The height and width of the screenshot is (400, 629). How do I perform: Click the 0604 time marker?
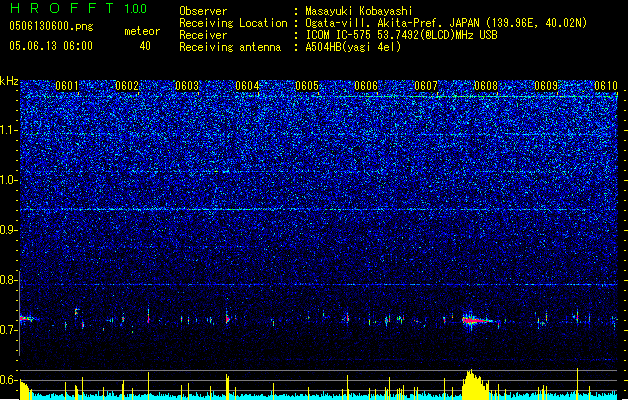pyautogui.click(x=247, y=86)
